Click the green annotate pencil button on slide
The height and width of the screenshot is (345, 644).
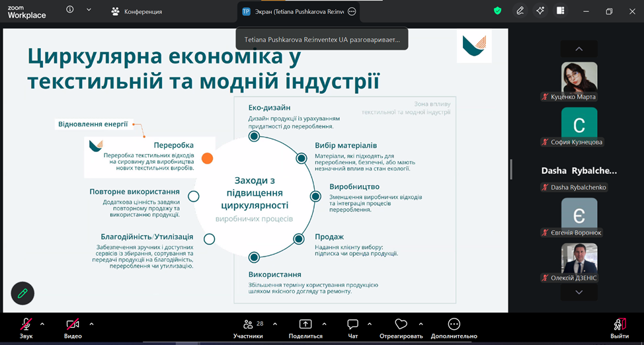tap(22, 293)
